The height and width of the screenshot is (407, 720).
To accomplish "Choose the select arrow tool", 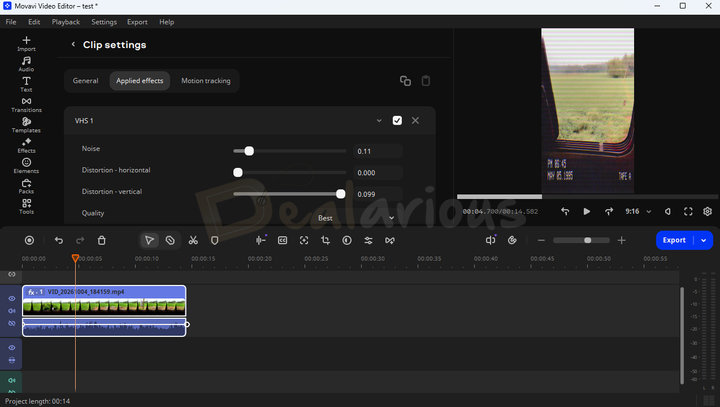I will tap(149, 240).
